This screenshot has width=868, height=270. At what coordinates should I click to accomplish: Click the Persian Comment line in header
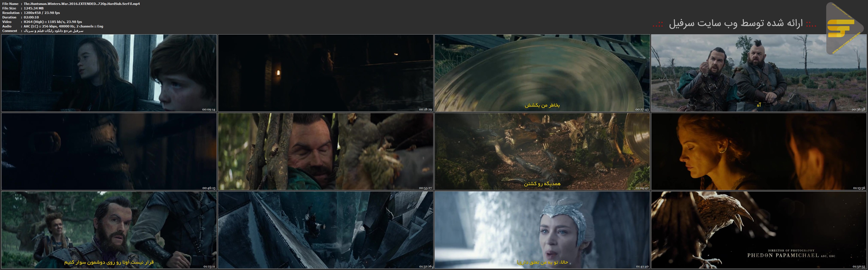(x=53, y=31)
